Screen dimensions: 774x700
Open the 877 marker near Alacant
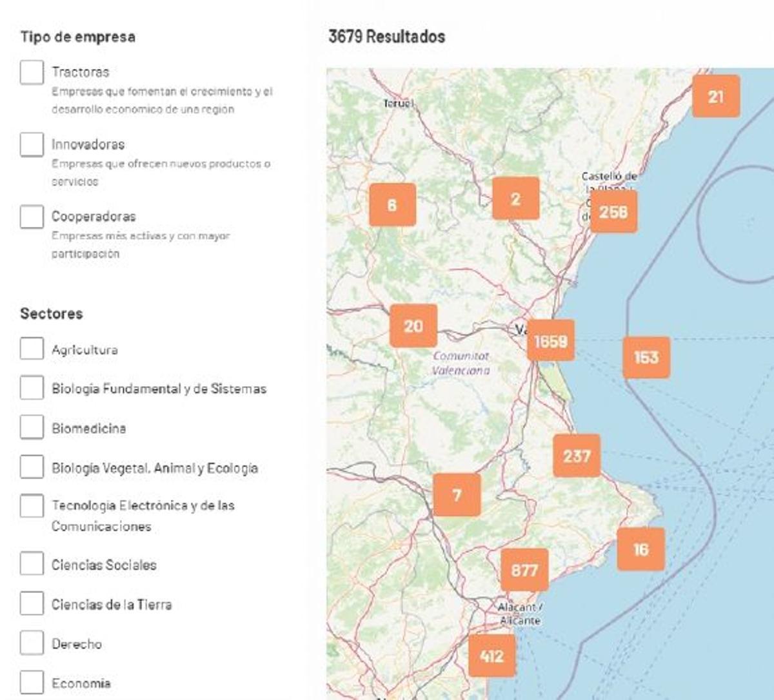click(x=526, y=569)
